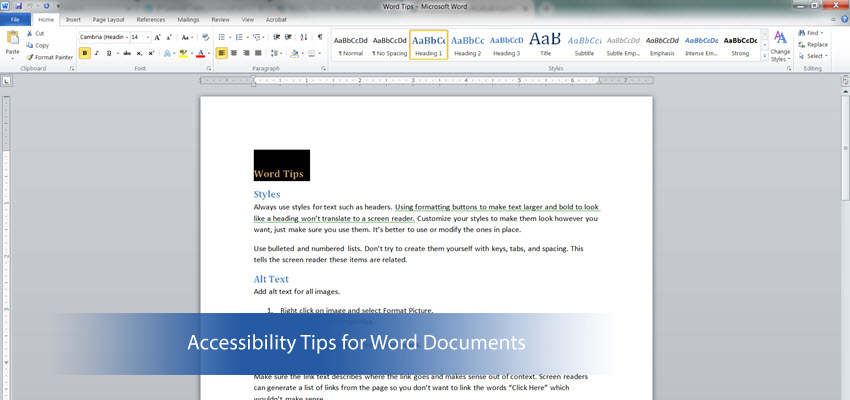Screen dimensions: 850x400
Task: Open the font name dropdown
Action: tap(127, 37)
